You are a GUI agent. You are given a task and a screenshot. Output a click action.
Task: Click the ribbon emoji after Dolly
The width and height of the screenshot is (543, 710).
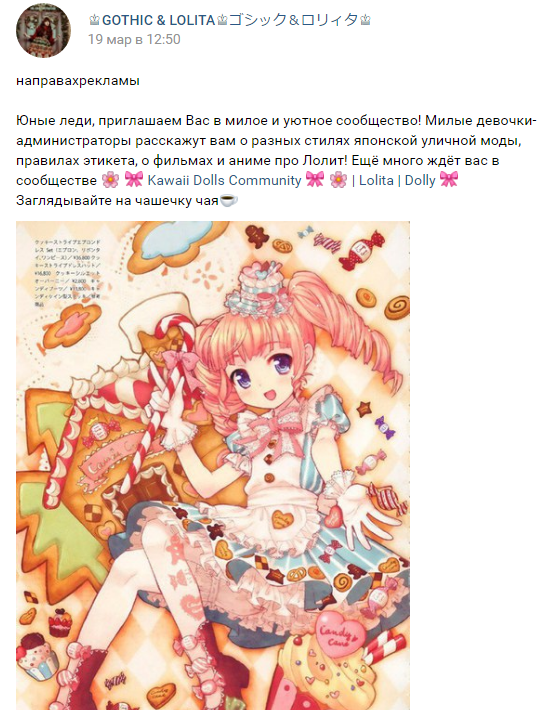449,180
